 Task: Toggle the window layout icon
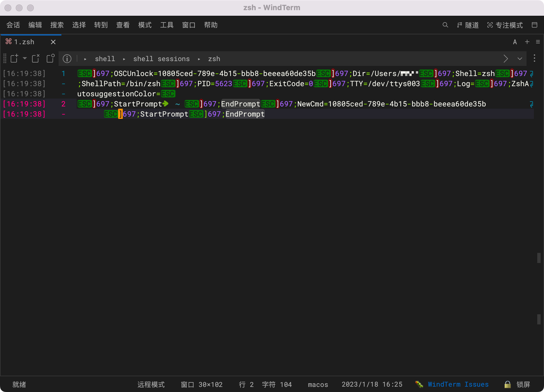tap(534, 25)
